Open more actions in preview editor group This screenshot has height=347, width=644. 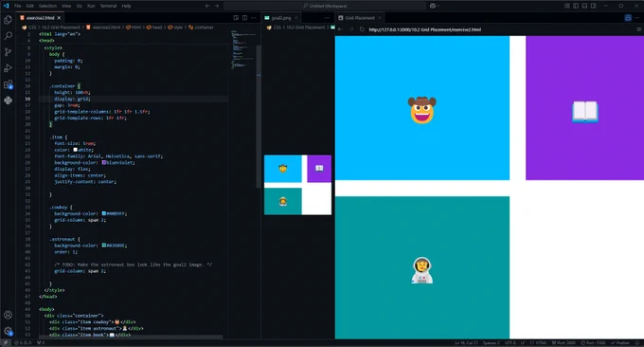[637, 18]
